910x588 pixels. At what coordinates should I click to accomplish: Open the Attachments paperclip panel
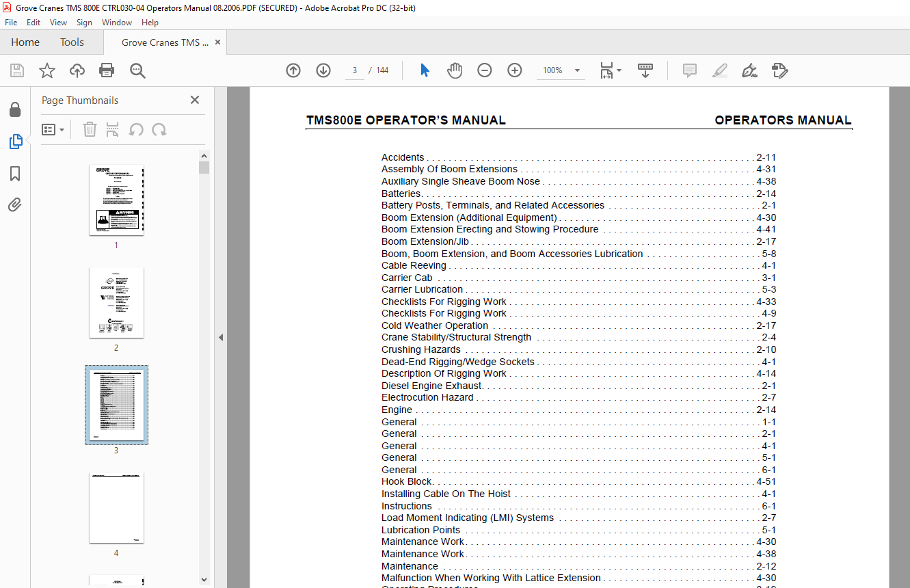click(x=15, y=205)
